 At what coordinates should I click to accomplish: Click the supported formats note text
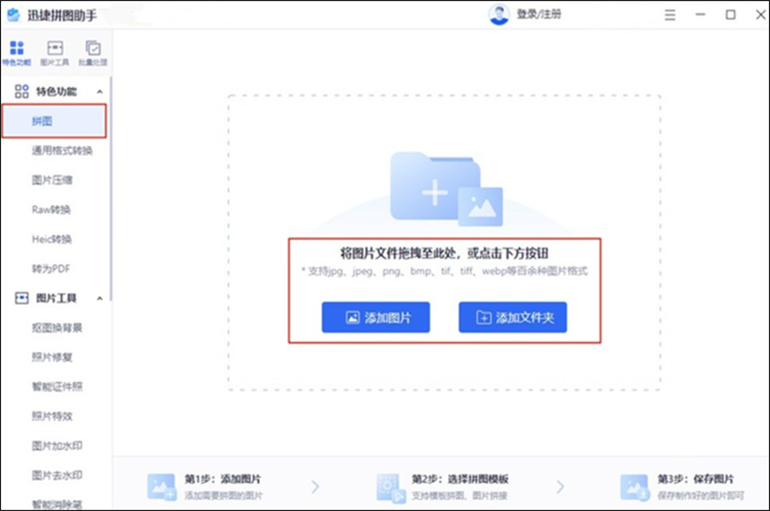[444, 271]
